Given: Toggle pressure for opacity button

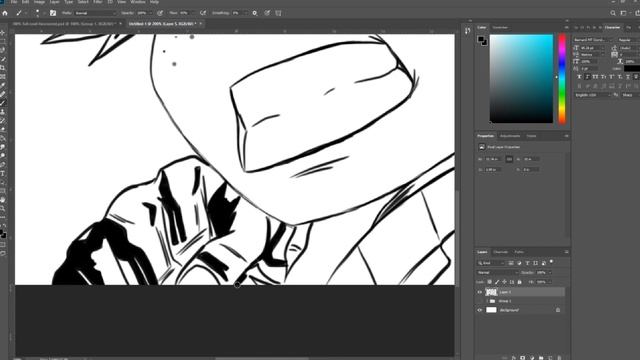Looking at the screenshot, I should click(x=160, y=13).
